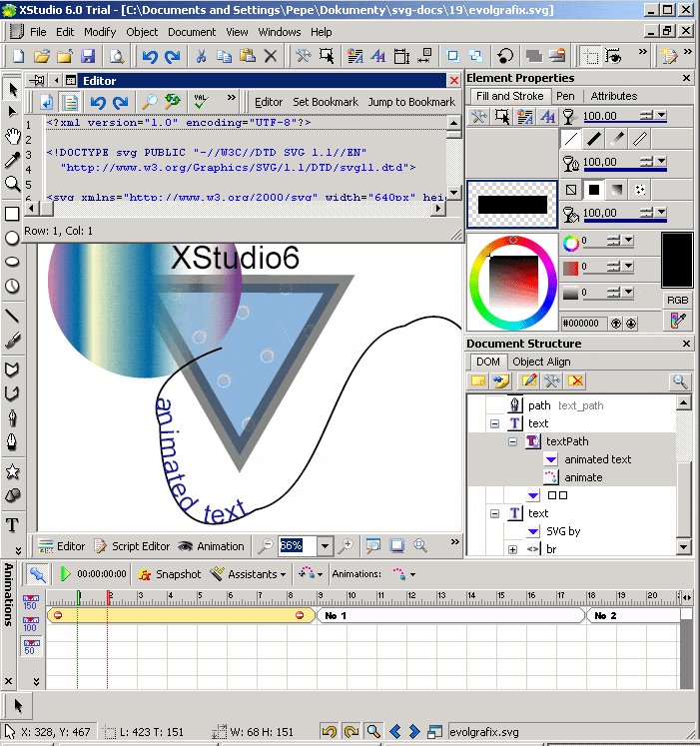Select the Star shape tool
Screen dimensions: 700x746
12,472
